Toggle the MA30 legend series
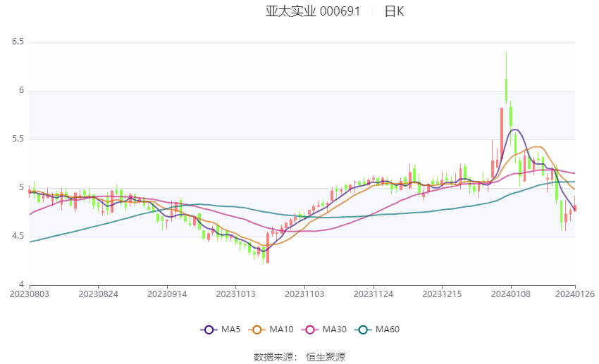The width and height of the screenshot is (599, 364). (324, 330)
